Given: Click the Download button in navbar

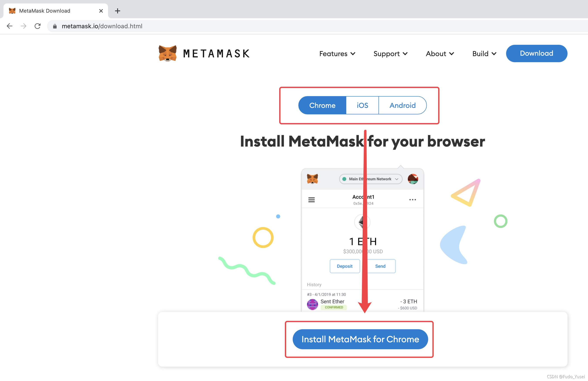Looking at the screenshot, I should coord(537,53).
